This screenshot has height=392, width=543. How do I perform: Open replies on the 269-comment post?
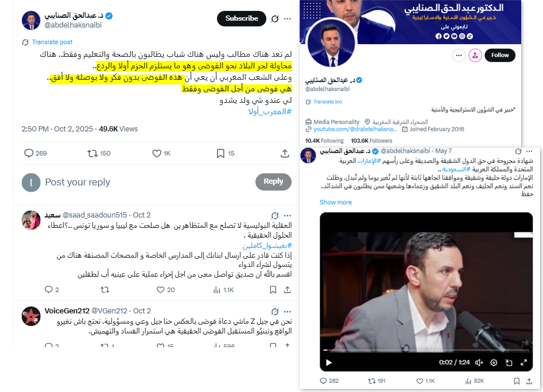[x=36, y=153]
